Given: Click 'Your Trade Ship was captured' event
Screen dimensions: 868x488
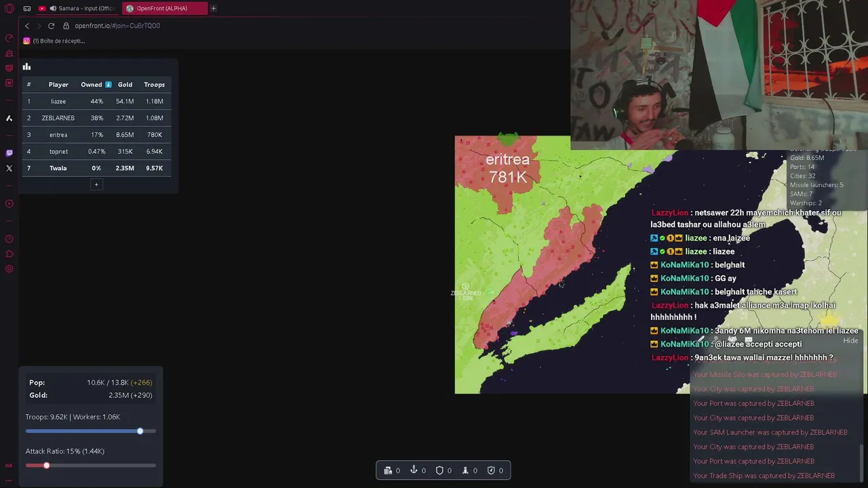Looking at the screenshot, I should [x=764, y=476].
